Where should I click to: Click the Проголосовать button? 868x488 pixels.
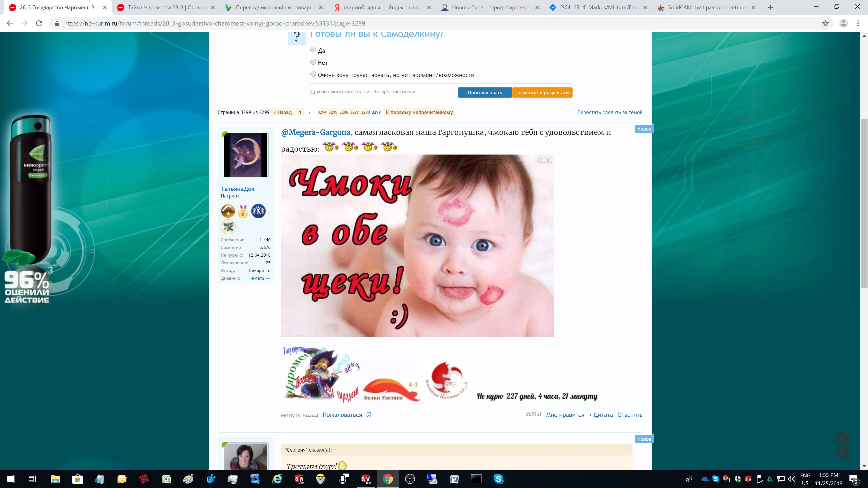pos(485,92)
